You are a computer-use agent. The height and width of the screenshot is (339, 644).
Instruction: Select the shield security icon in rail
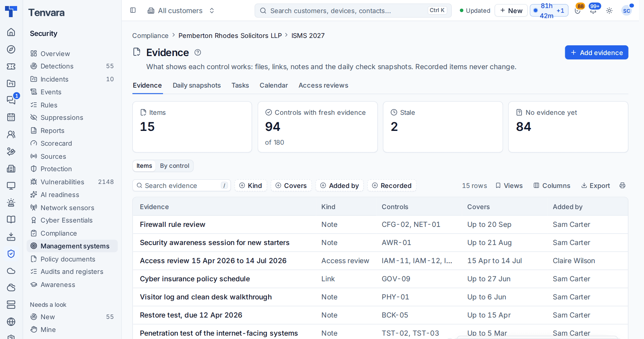(x=11, y=254)
